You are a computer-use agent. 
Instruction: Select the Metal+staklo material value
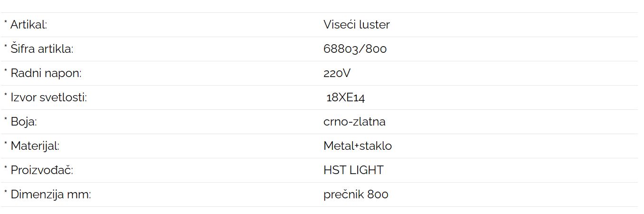point(358,146)
